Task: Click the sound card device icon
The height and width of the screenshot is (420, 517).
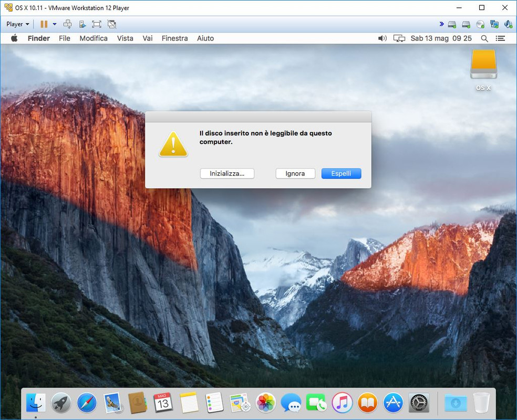Action: tap(508, 24)
